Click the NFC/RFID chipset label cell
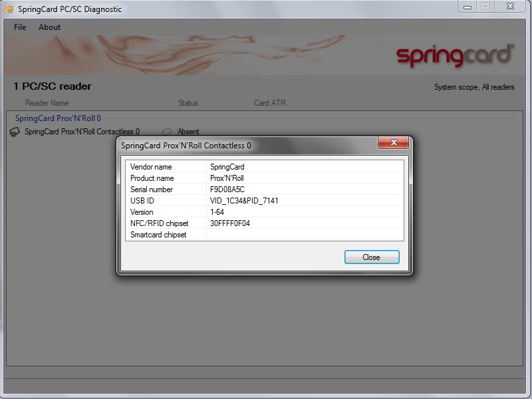The image size is (532, 399). [166, 223]
